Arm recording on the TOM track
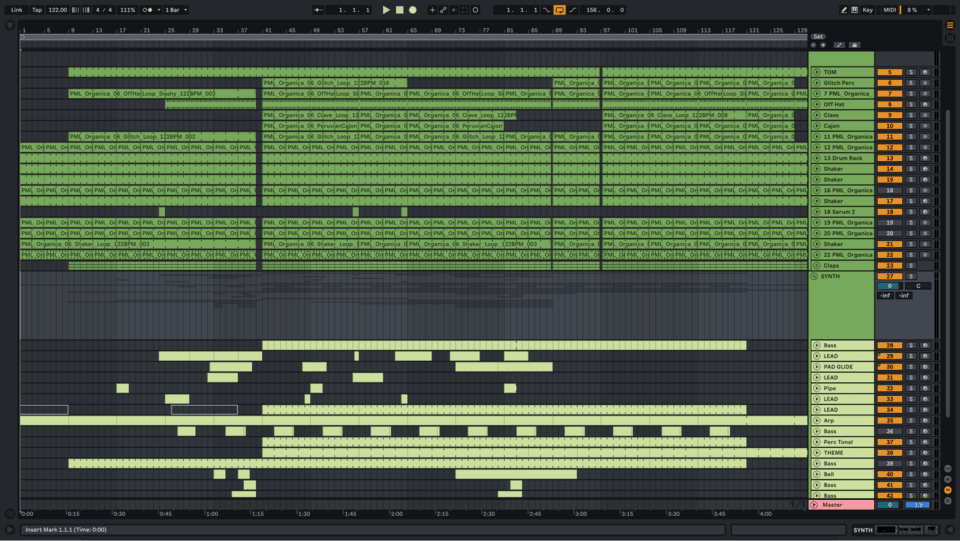Image resolution: width=960 pixels, height=541 pixels. pyautogui.click(x=925, y=72)
